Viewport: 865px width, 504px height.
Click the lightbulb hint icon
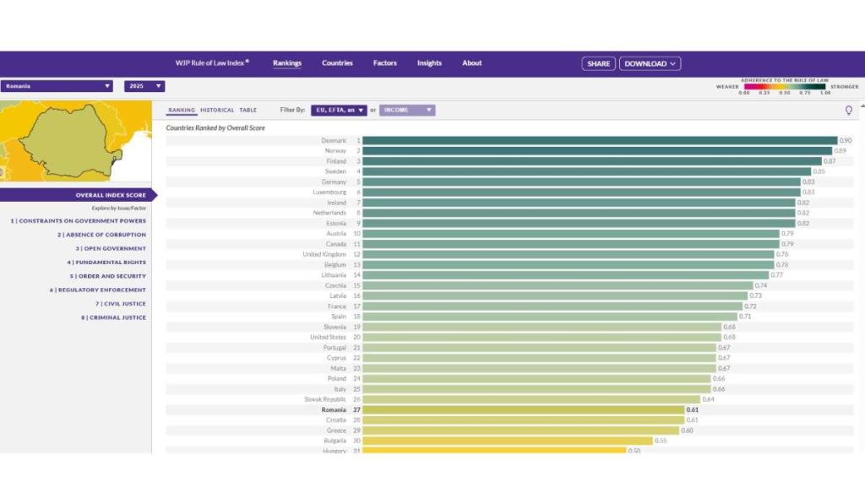849,111
